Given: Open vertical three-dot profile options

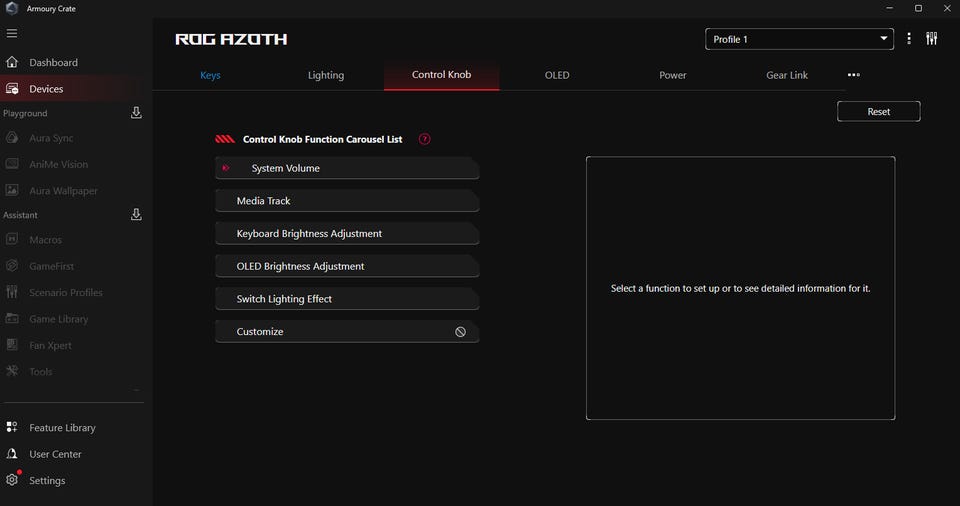Looking at the screenshot, I should coord(909,39).
